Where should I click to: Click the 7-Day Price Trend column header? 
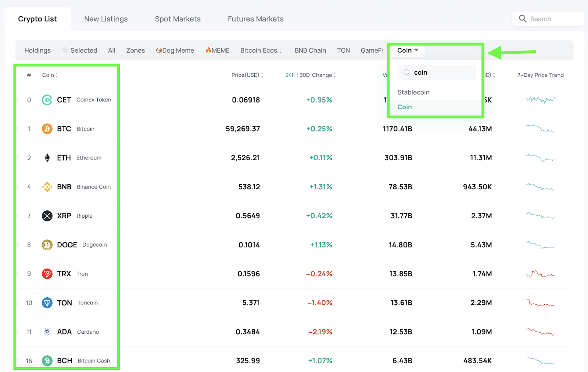[x=541, y=75]
